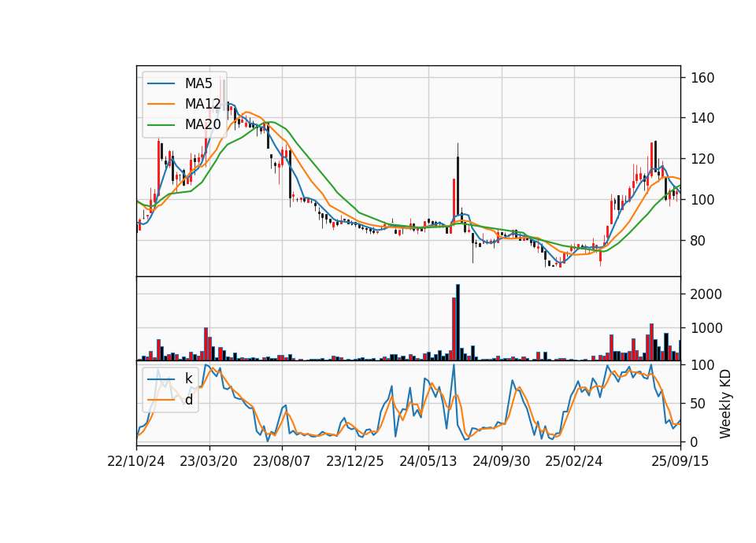Click the orange MA12 legend line sample
Image resolution: width=756 pixels, height=543 pixels.
[x=161, y=104]
